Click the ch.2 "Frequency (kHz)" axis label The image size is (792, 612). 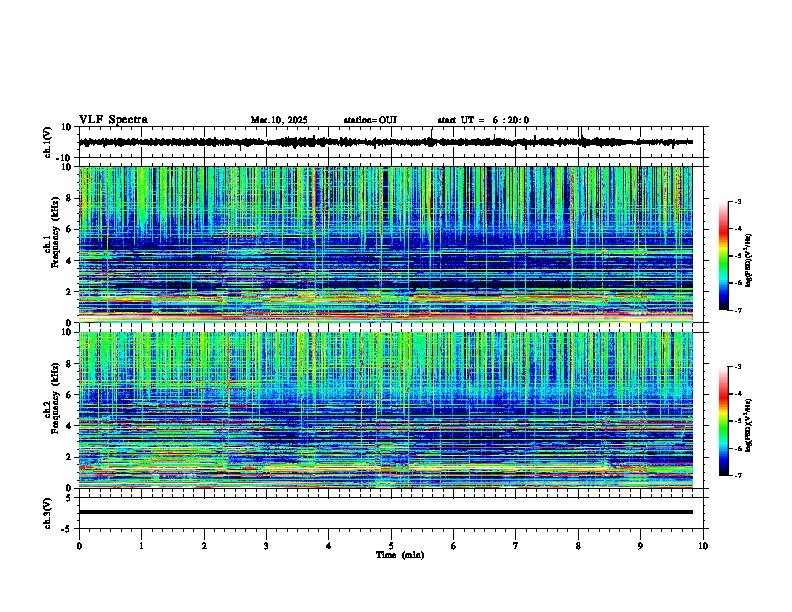pos(56,397)
